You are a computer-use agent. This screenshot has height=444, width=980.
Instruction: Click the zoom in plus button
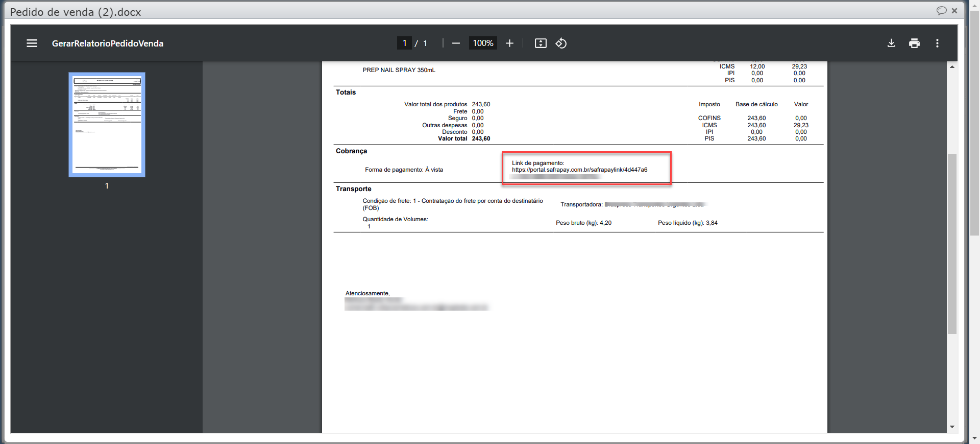[509, 43]
